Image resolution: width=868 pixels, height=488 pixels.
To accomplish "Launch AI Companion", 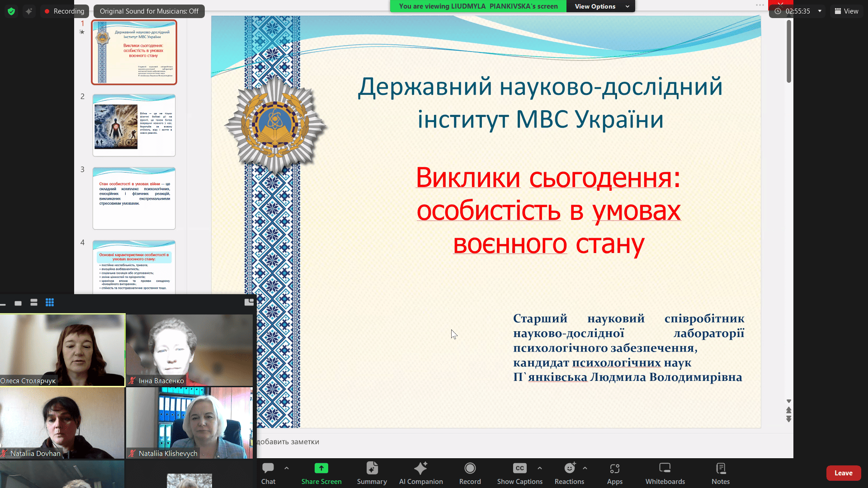I will [x=421, y=473].
